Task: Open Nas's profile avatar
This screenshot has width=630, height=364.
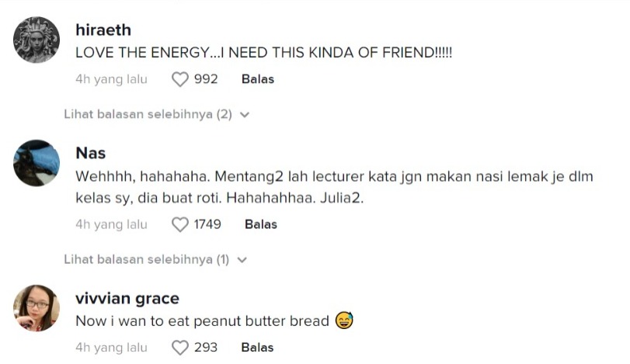Action: click(37, 162)
